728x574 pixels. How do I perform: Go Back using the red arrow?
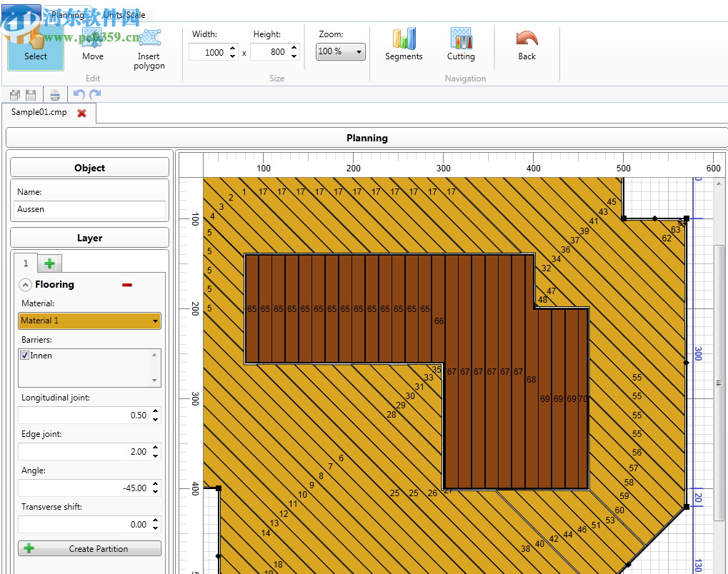click(x=527, y=45)
